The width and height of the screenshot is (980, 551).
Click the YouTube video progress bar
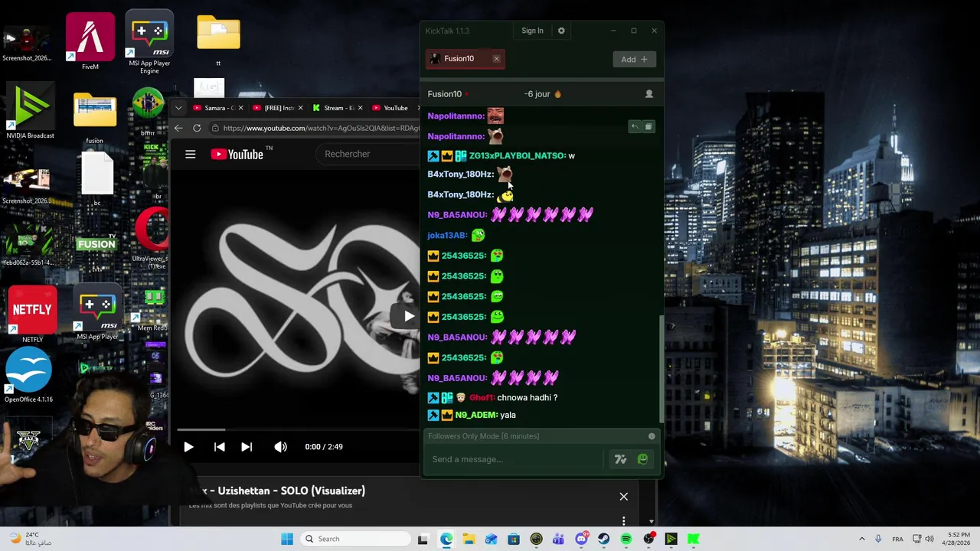299,430
